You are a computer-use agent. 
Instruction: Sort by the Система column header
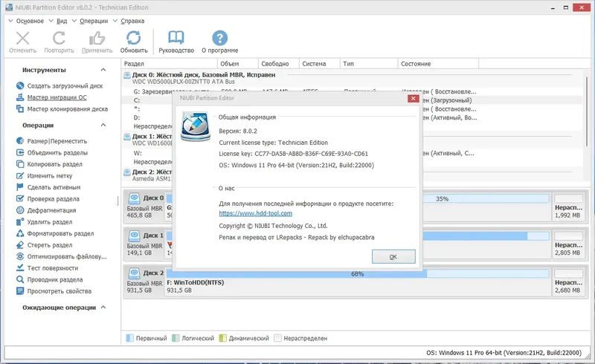[x=320, y=64]
